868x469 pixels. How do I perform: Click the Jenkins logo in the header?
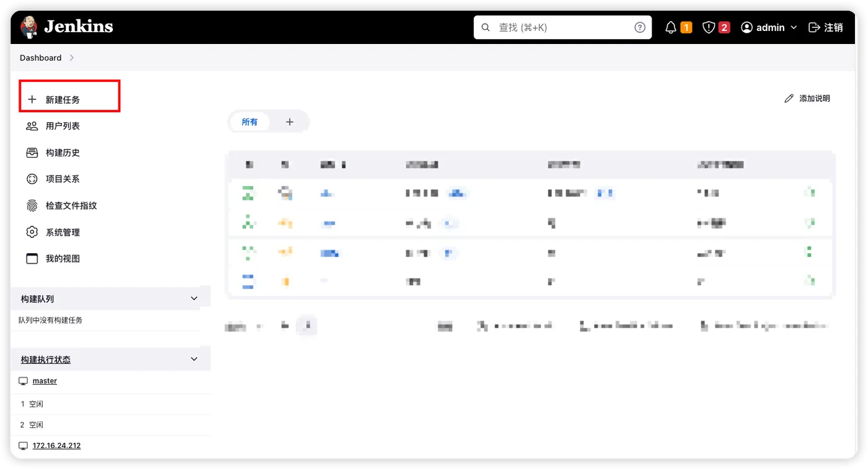(x=66, y=27)
